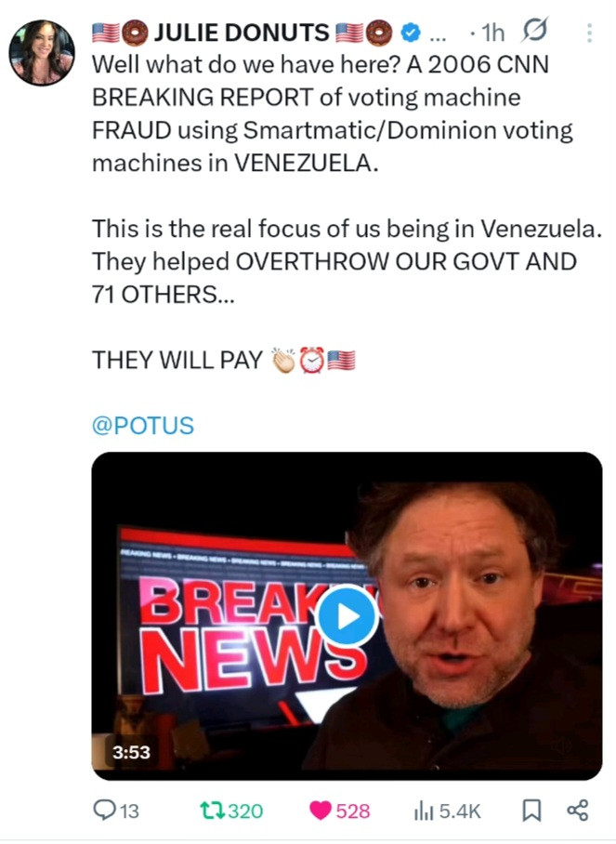This screenshot has width=616, height=844.
Task: Click the 528 likes count
Action: (x=353, y=811)
